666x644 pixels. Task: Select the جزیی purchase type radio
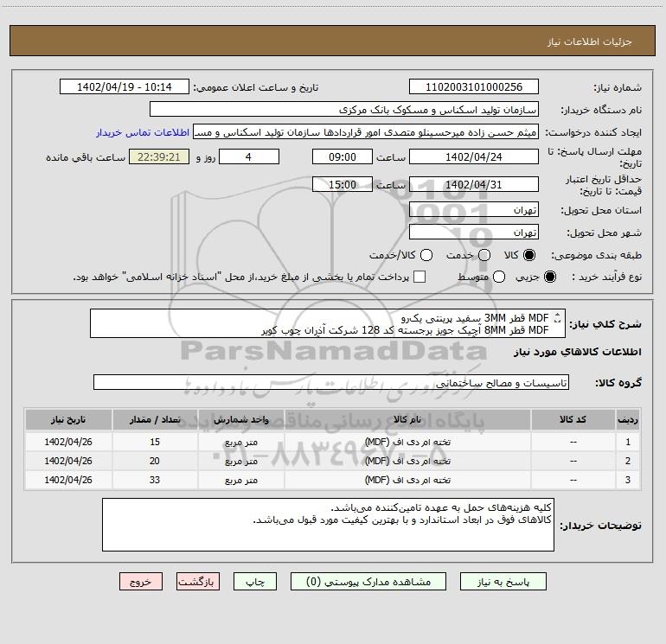point(549,277)
